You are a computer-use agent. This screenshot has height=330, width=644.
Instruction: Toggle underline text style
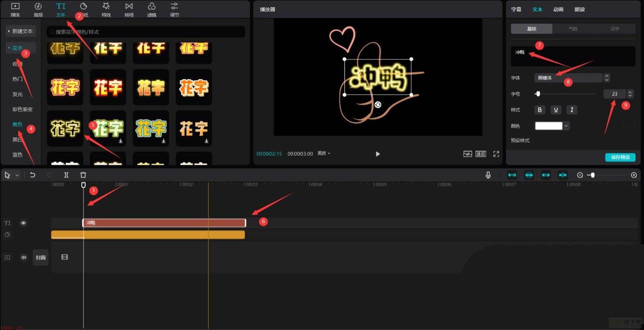click(x=555, y=110)
